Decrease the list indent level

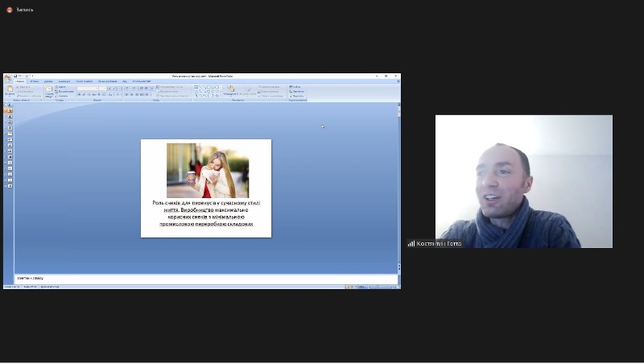(142, 89)
